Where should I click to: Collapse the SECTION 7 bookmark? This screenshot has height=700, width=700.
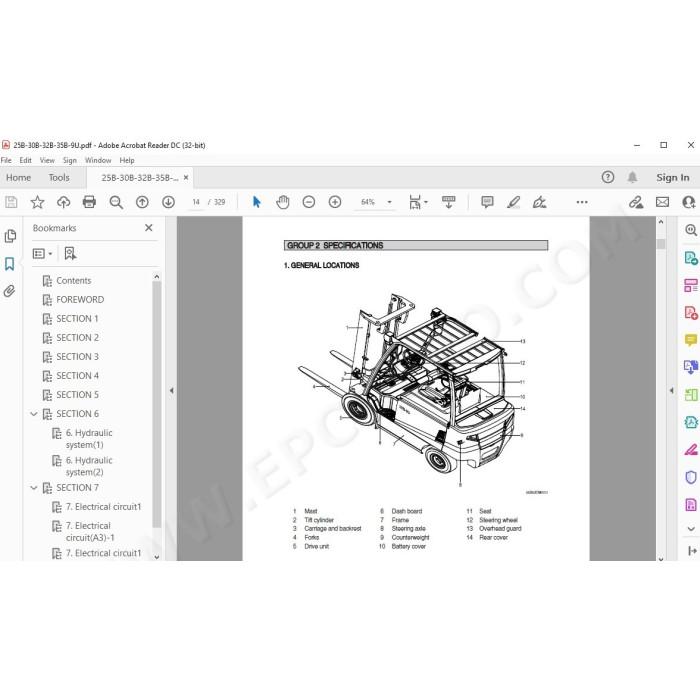(x=33, y=488)
